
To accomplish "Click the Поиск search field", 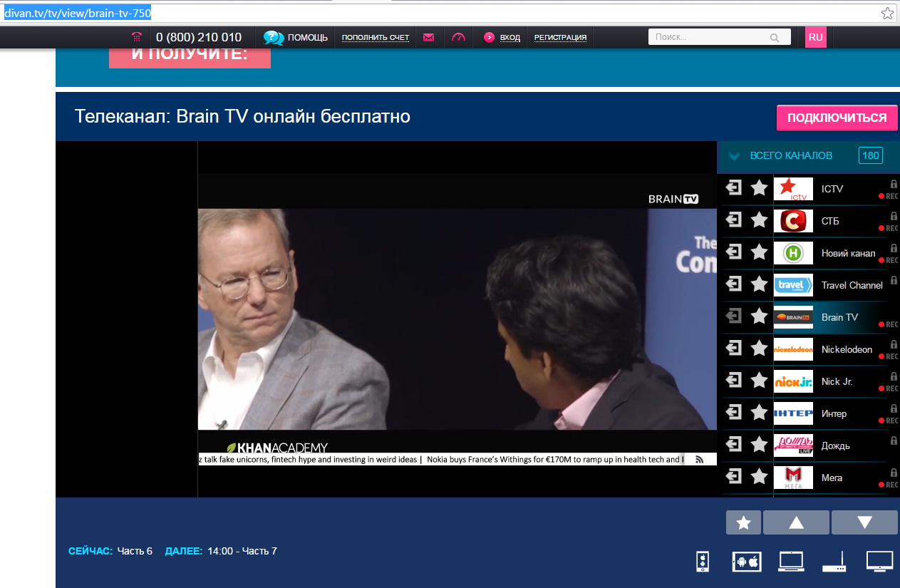I will (709, 37).
